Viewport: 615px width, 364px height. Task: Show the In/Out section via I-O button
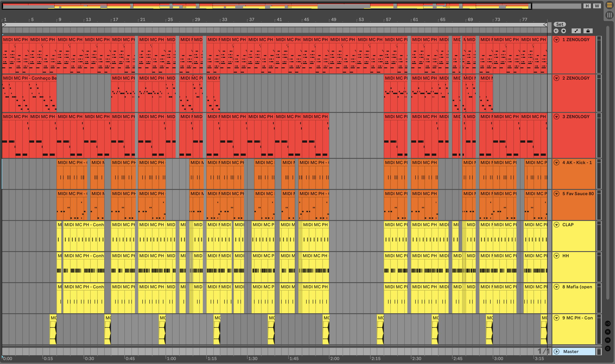(x=608, y=324)
